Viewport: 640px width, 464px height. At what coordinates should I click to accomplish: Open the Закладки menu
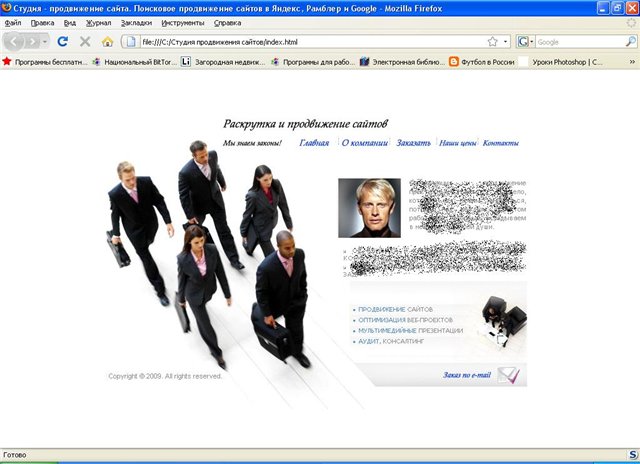[x=136, y=23]
